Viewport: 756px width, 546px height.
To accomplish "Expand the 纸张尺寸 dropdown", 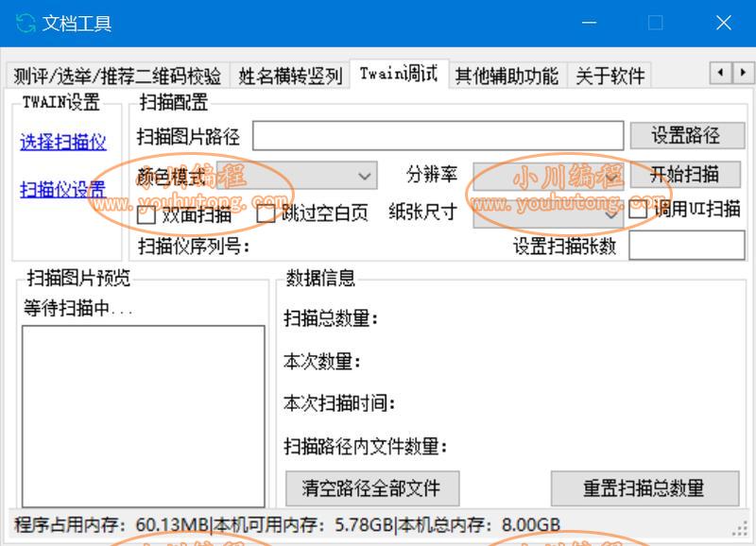I will pyautogui.click(x=548, y=214).
